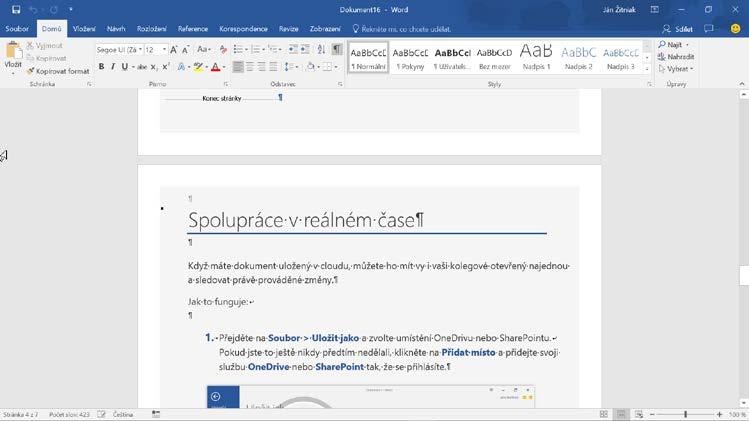Click the clear formatting eraser icon

click(x=223, y=49)
